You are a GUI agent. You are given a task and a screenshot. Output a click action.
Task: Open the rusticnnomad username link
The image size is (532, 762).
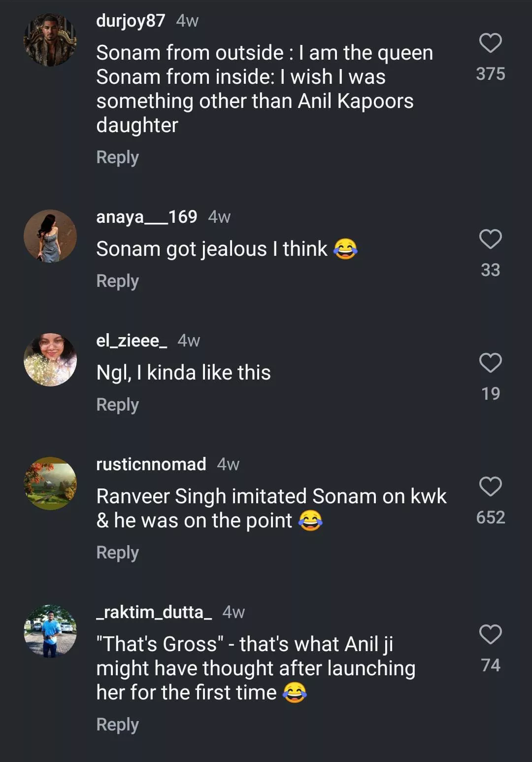(151, 464)
